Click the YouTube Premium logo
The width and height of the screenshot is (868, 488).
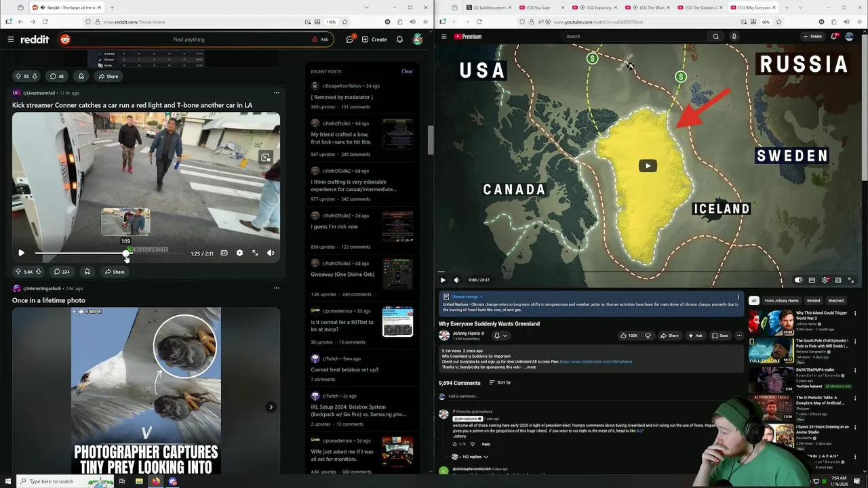[467, 37]
